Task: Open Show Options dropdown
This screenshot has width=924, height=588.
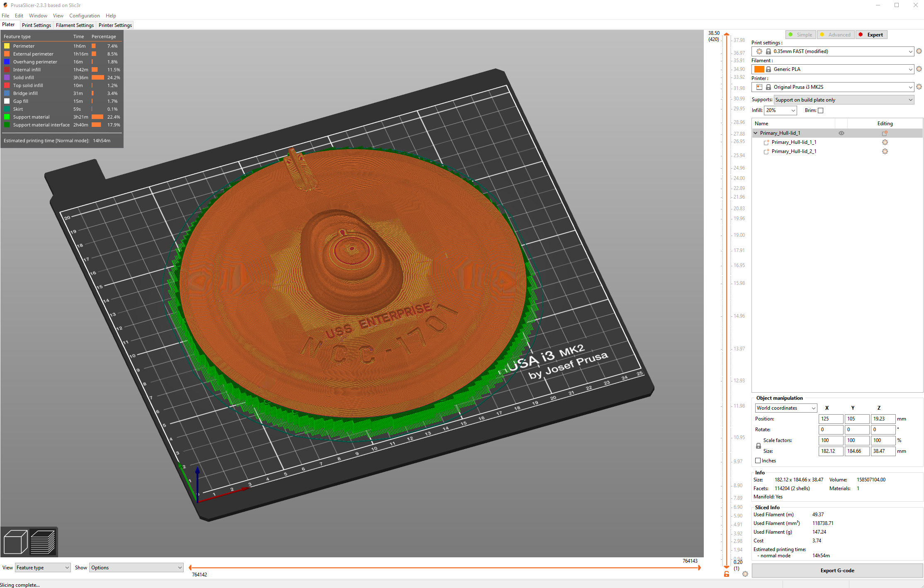Action: tap(136, 568)
